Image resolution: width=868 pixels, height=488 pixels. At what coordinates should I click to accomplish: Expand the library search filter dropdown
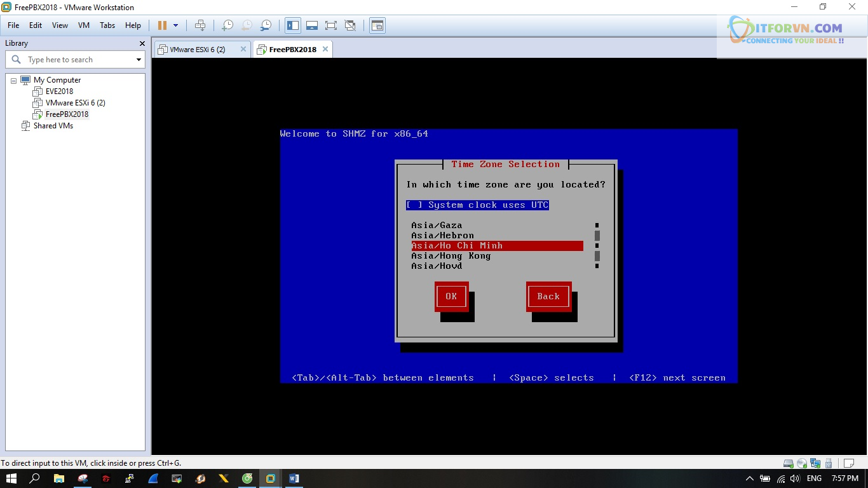tap(139, 60)
